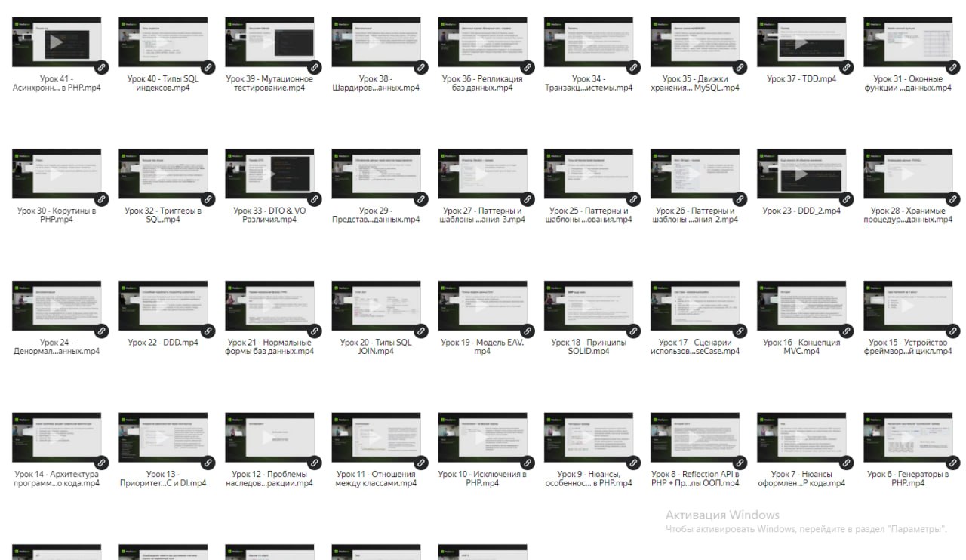Select the Урок 30 Корутины video thumbnail
This screenshot has height=560, width=966.
[x=57, y=174]
